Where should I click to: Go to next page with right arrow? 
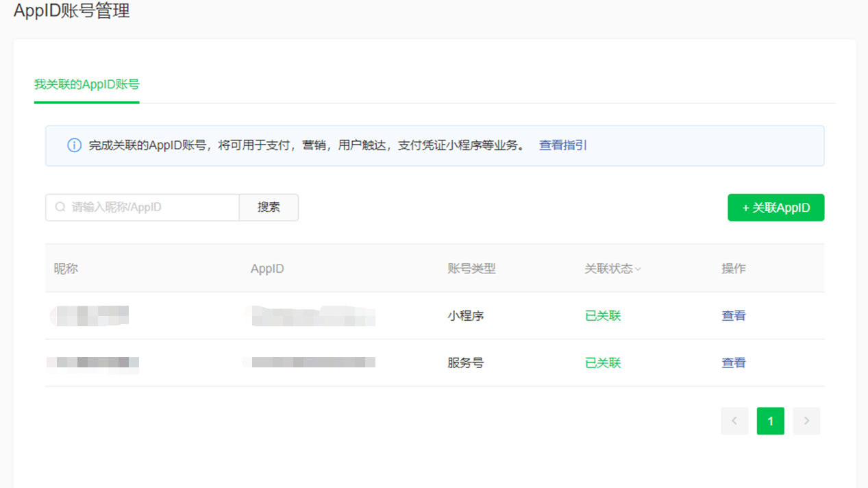pos(806,421)
